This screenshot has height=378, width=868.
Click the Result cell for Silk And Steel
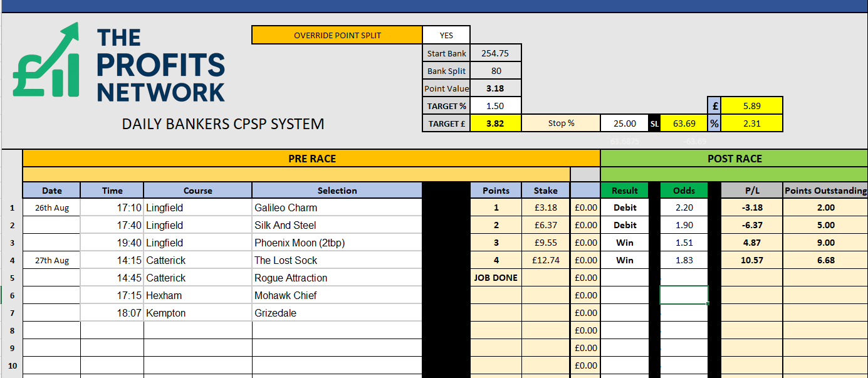[624, 225]
